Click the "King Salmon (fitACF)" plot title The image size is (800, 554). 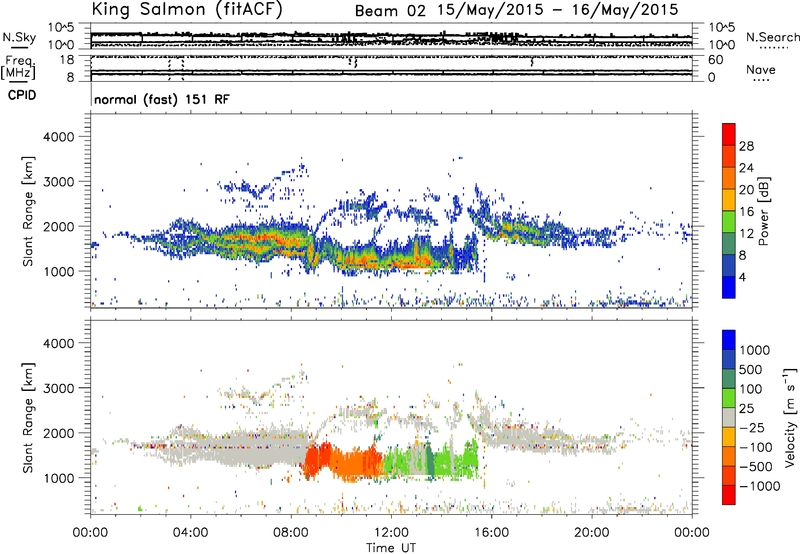(187, 10)
